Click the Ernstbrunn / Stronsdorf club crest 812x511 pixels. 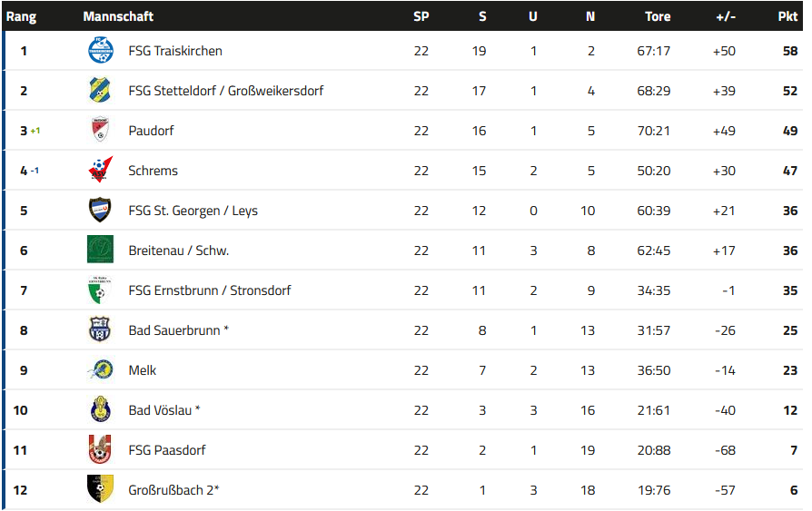99,290
